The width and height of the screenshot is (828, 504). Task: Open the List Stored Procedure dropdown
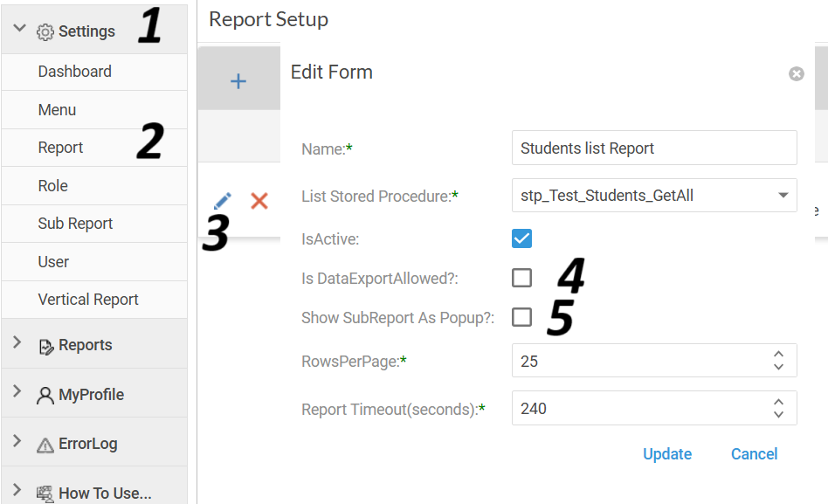654,196
